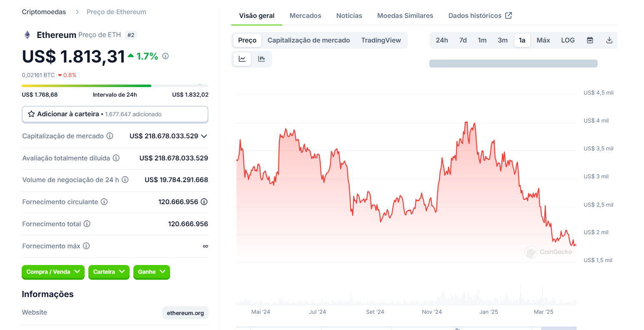Click the US$ 1.813,31 price heading

point(73,56)
